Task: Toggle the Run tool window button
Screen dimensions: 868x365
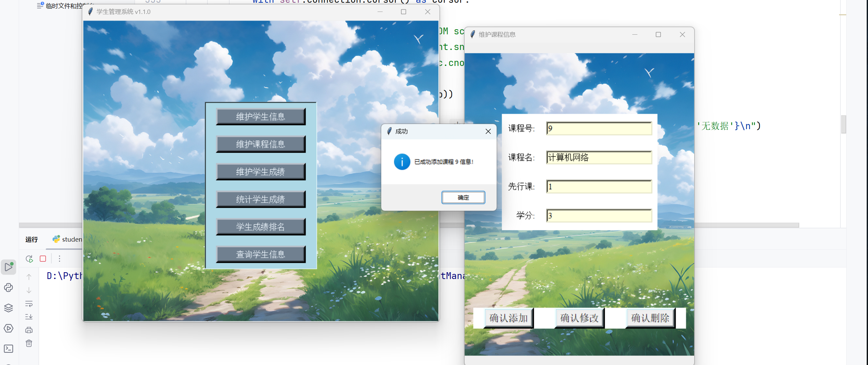Action: pyautogui.click(x=9, y=267)
